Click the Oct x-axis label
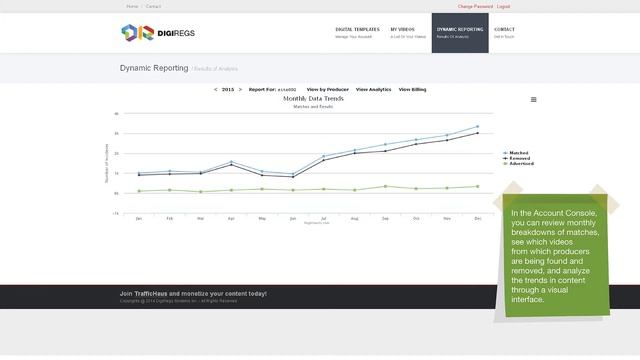This screenshot has width=640, height=360. click(x=416, y=218)
